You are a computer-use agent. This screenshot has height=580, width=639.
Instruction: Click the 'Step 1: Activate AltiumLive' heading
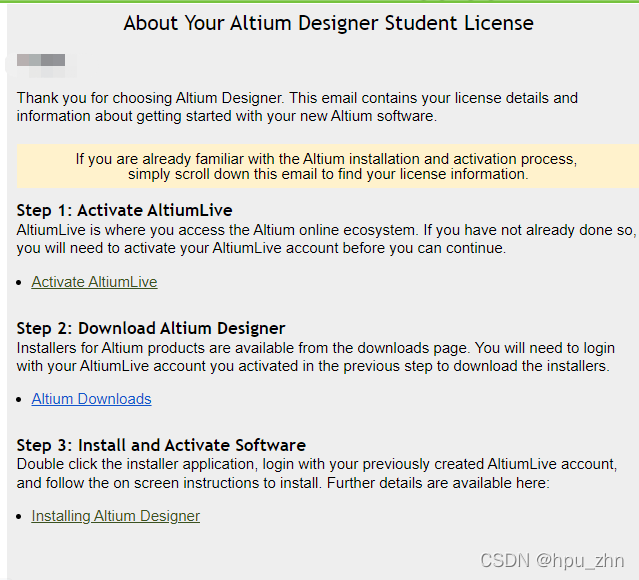pos(124,211)
